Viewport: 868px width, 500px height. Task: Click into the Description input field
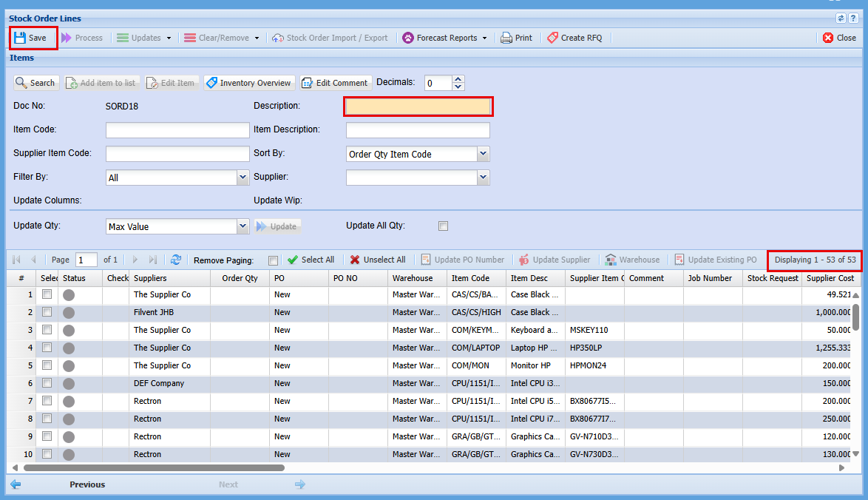point(418,107)
